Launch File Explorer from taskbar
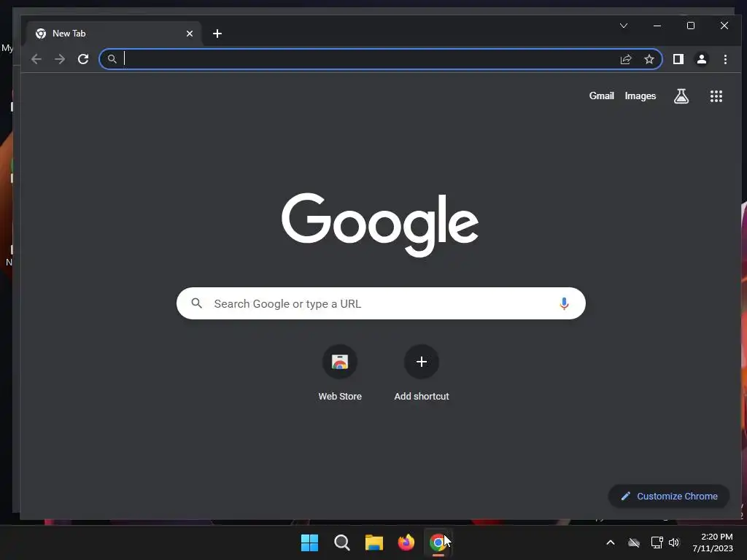 pyautogui.click(x=374, y=542)
